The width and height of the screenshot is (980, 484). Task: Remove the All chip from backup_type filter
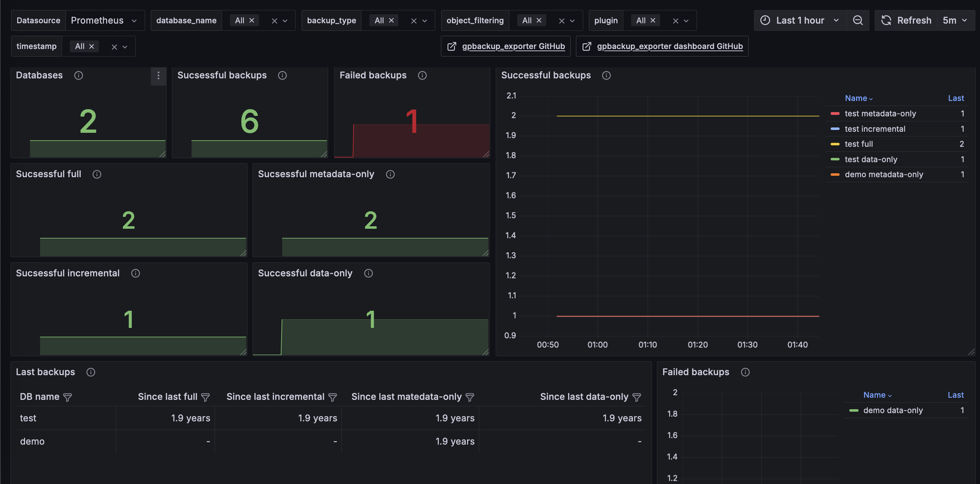391,20
